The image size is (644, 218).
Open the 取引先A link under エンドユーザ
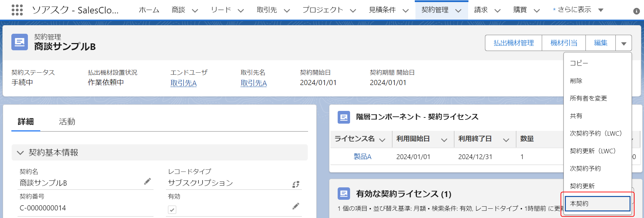[x=183, y=83]
